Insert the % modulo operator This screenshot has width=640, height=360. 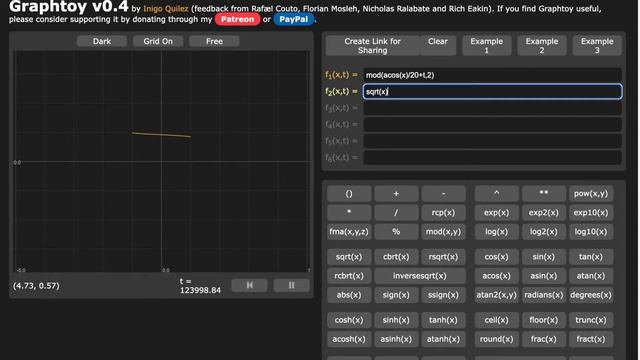[396, 232]
